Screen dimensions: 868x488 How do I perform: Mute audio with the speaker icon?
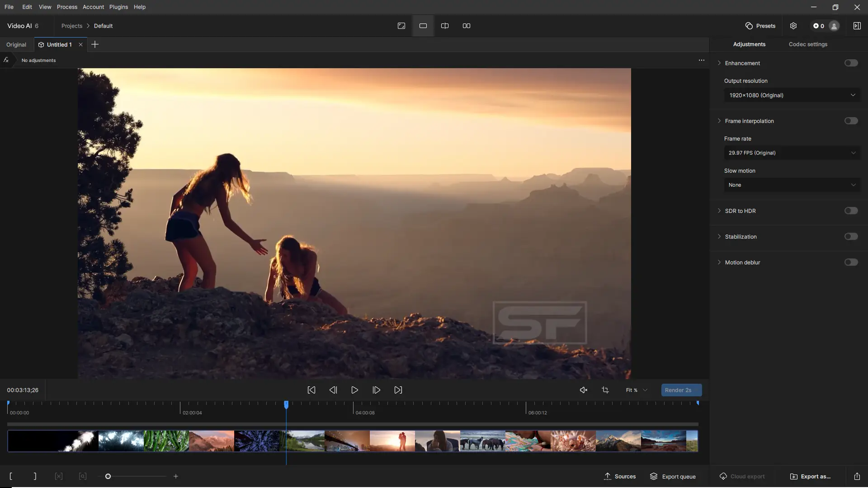pyautogui.click(x=584, y=390)
